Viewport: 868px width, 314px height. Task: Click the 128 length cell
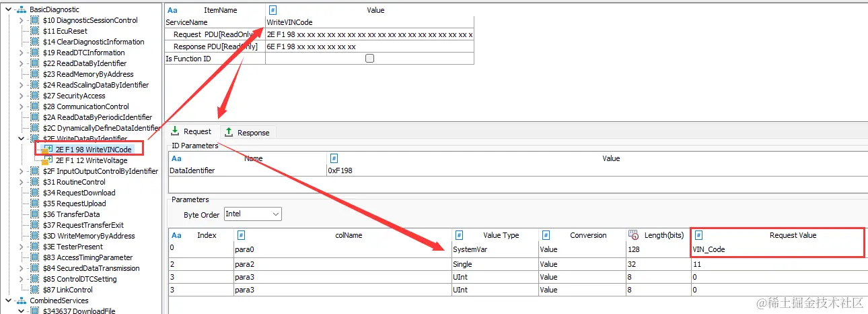point(657,249)
